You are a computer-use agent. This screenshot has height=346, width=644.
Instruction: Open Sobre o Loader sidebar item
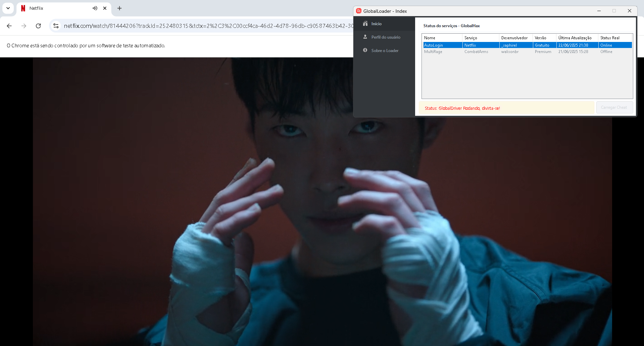[385, 51]
